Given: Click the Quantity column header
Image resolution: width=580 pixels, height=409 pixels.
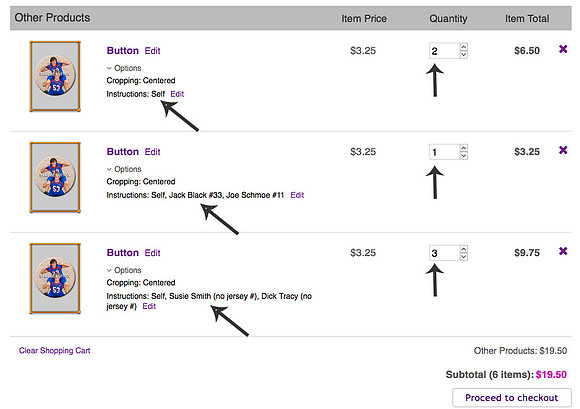Looking at the screenshot, I should click(448, 18).
